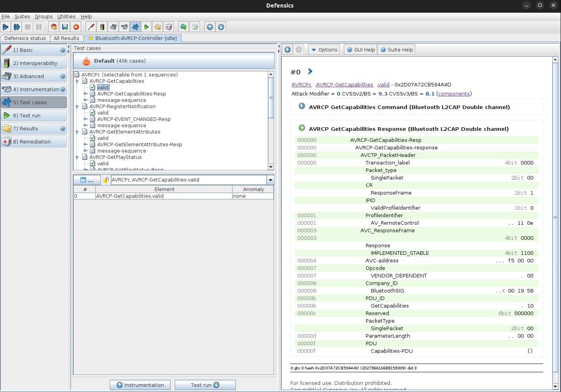Click the Test run button at bottom

click(205, 385)
